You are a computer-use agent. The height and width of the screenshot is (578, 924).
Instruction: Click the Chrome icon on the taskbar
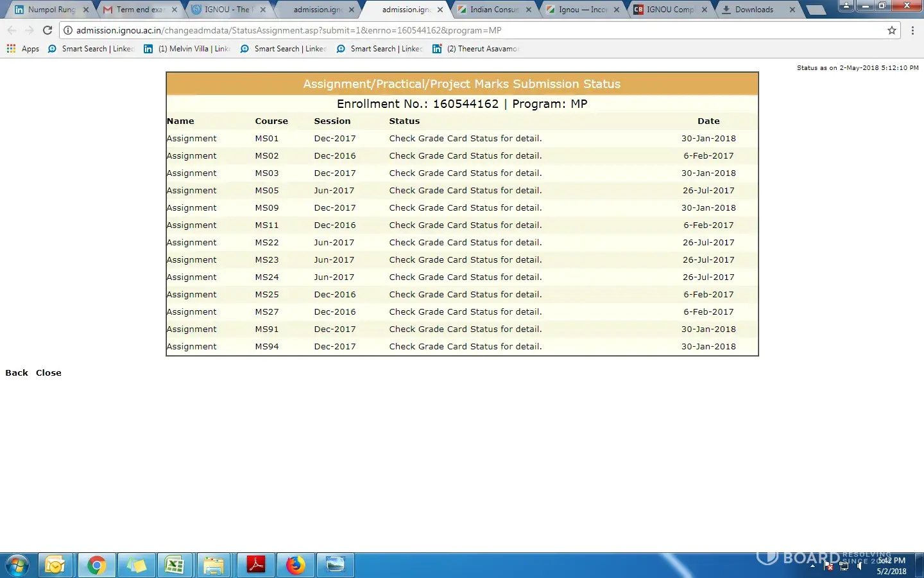tap(97, 565)
